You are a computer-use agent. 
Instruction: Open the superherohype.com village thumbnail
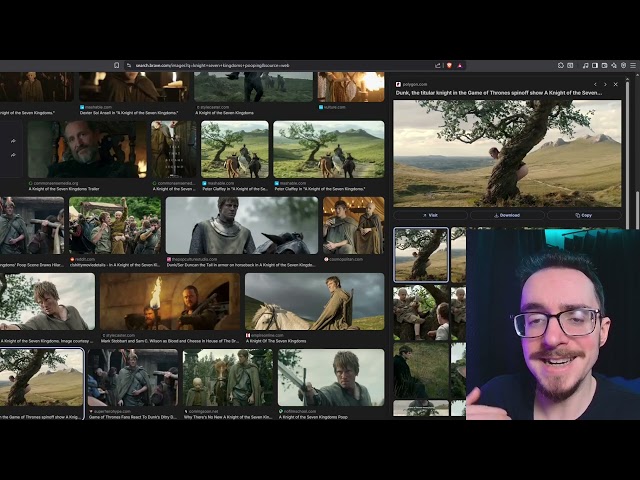point(133,378)
